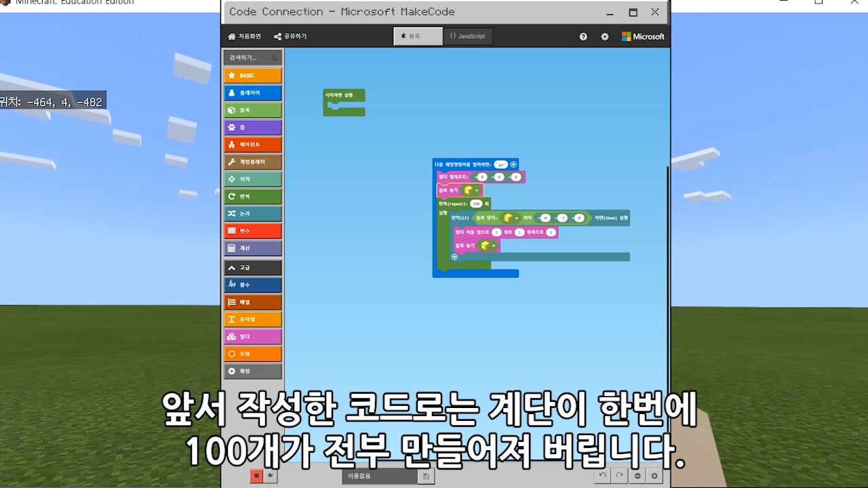Click the 검색하기 search box
The width and height of the screenshot is (868, 488).
pos(252,58)
